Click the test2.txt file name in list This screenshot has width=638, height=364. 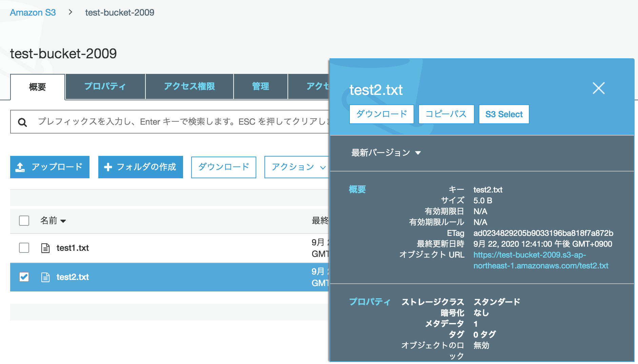pyautogui.click(x=73, y=277)
